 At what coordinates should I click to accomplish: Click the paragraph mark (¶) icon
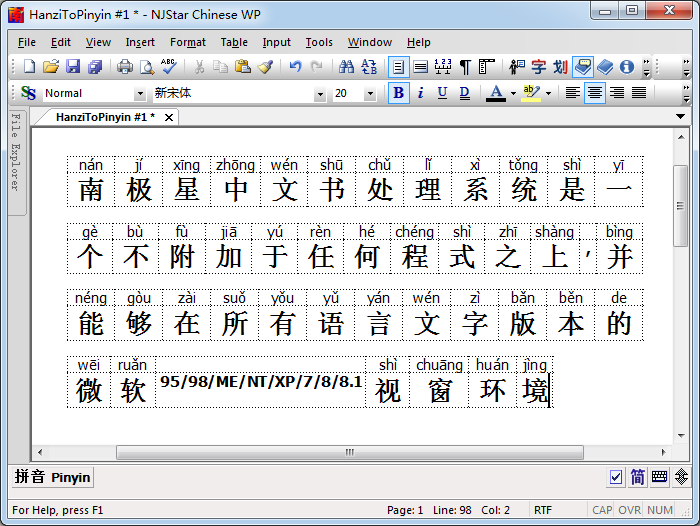[464, 67]
